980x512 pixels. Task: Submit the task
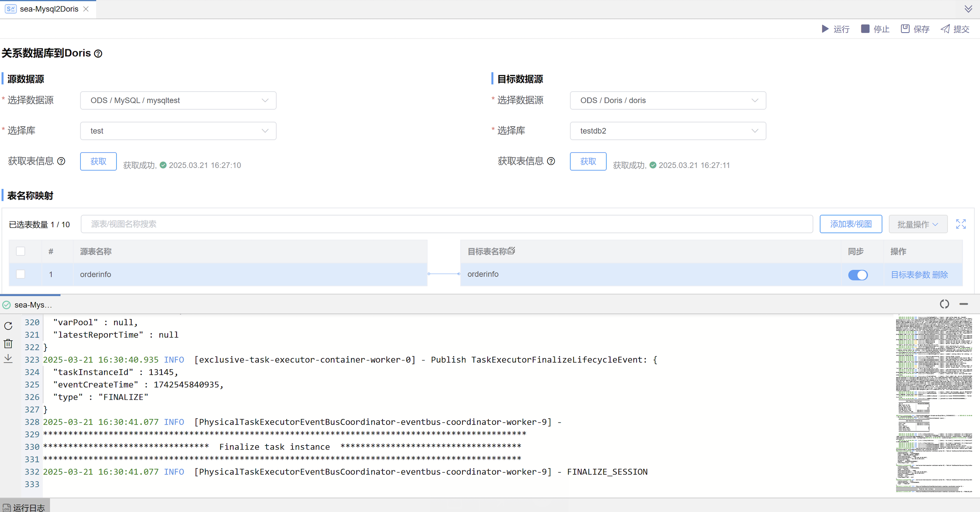955,29
